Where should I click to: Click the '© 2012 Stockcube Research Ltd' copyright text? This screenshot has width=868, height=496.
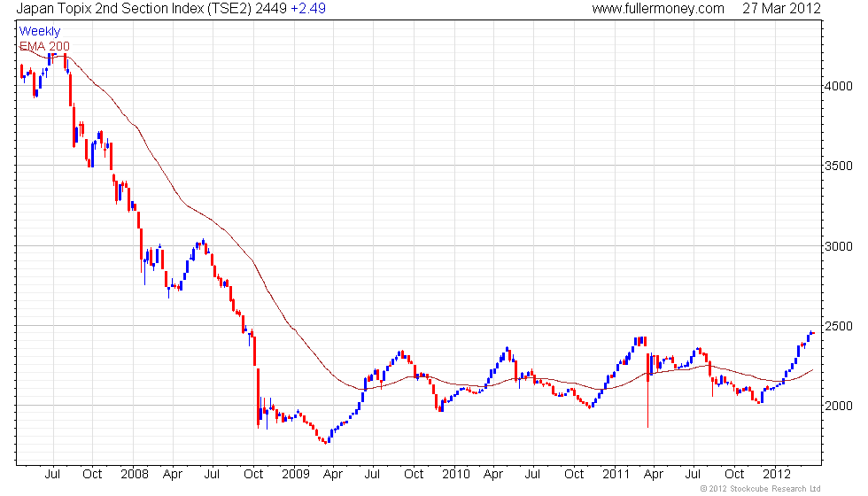tap(760, 488)
